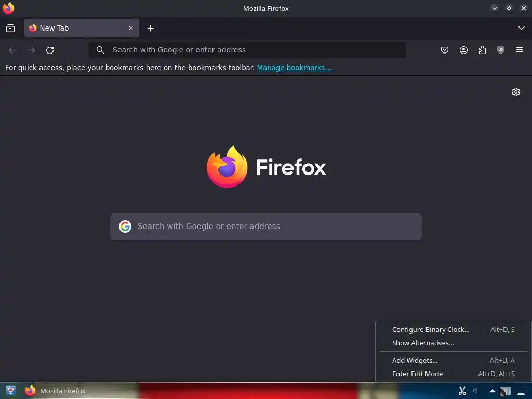Open the uBlock Origin shield icon
Image resolution: width=532 pixels, height=399 pixels.
500,50
